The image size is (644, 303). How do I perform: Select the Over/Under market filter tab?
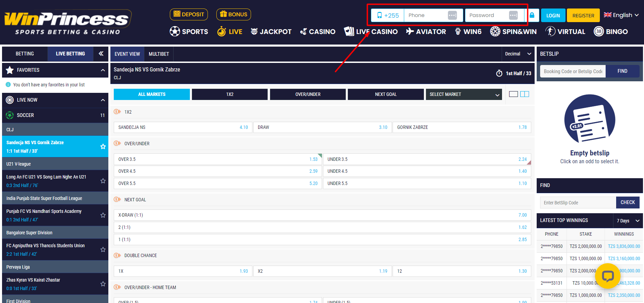(308, 94)
